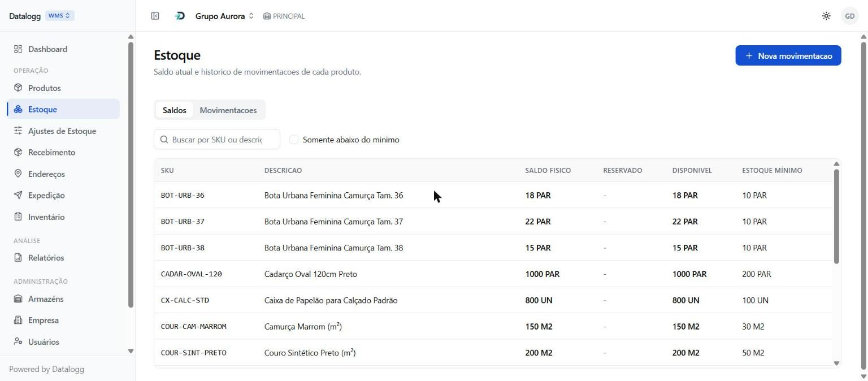Select the BOT-URB-37 SKU cell
The height and width of the screenshot is (381, 868).
tap(183, 222)
